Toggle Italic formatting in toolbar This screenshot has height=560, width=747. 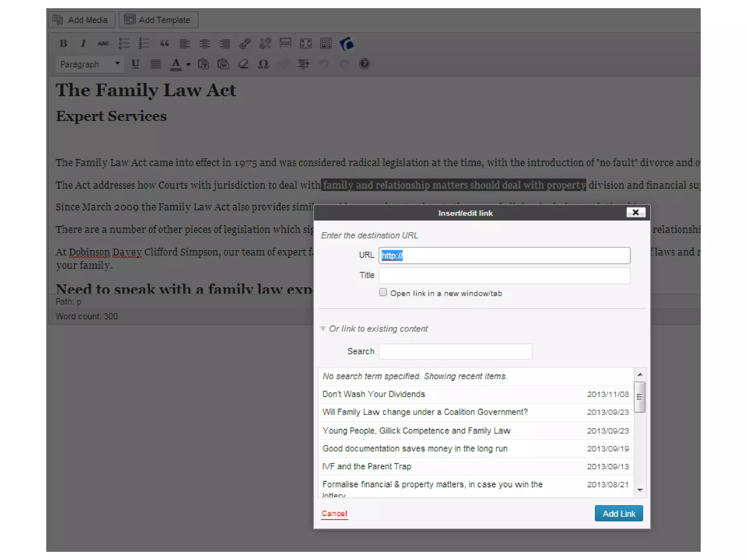tap(83, 43)
